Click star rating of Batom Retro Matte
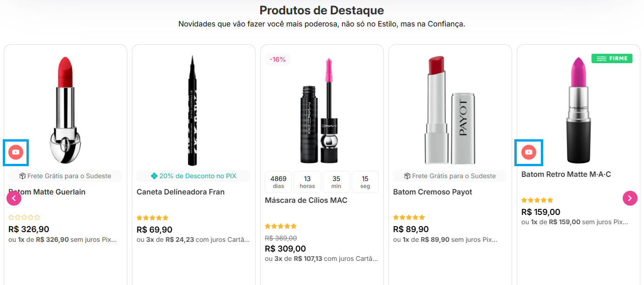644x285 pixels. (537, 200)
